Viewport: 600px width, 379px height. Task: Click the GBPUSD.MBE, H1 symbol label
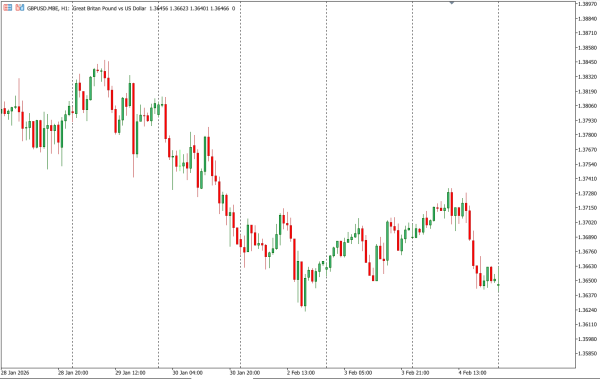coord(48,8)
